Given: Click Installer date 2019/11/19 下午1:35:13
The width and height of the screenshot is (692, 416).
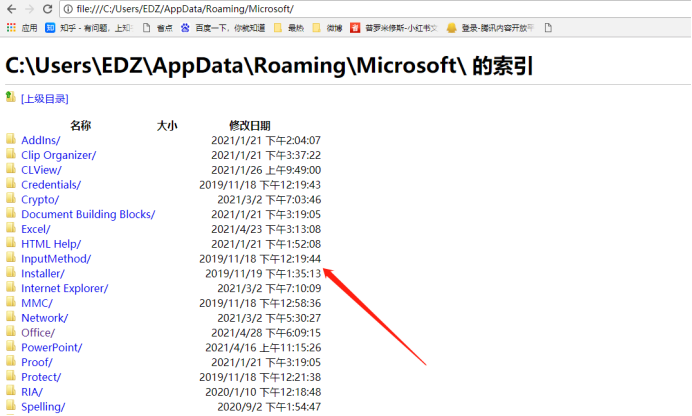Looking at the screenshot, I should pos(263,274).
